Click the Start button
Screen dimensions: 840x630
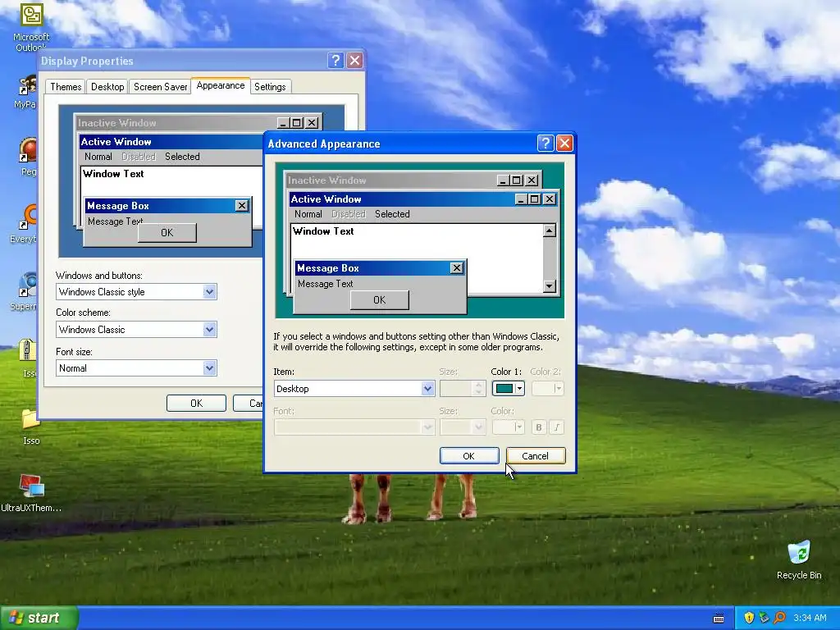pyautogui.click(x=39, y=618)
